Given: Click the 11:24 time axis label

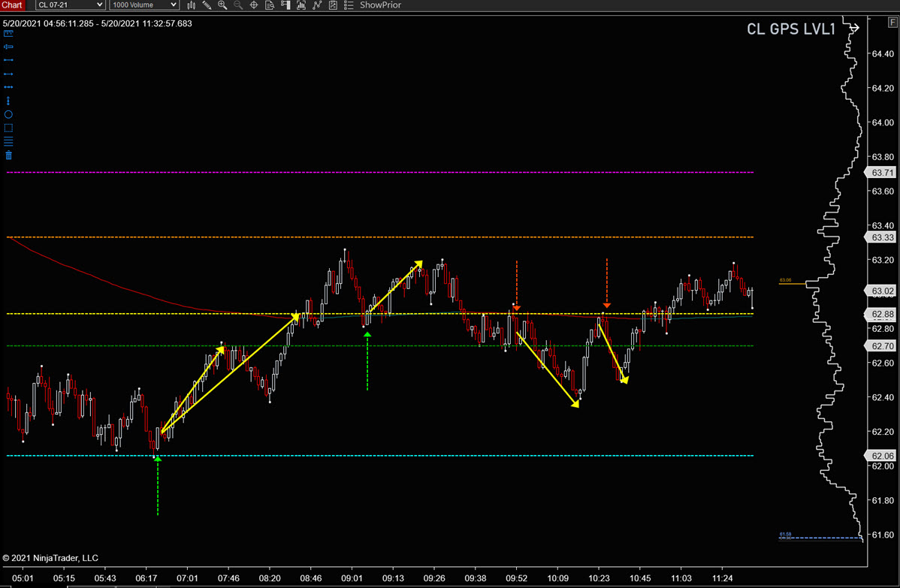Looking at the screenshot, I should [722, 578].
